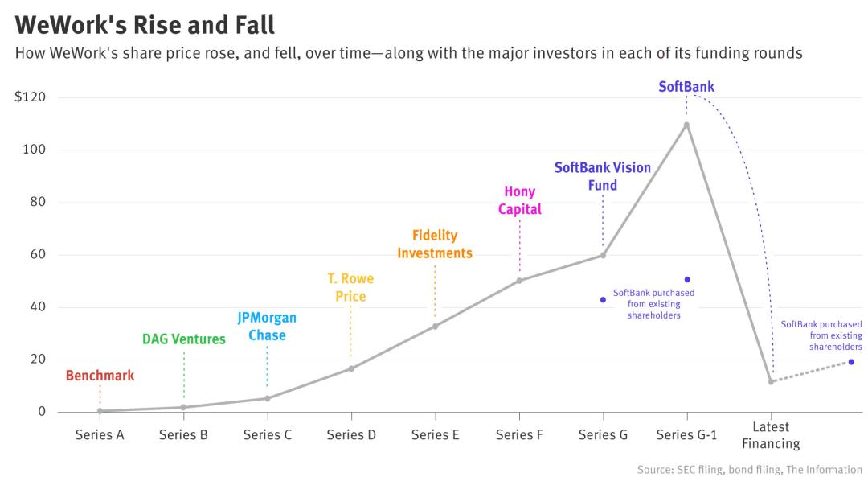Click the Series A data point
The height and width of the screenshot is (481, 868).
[100, 411]
